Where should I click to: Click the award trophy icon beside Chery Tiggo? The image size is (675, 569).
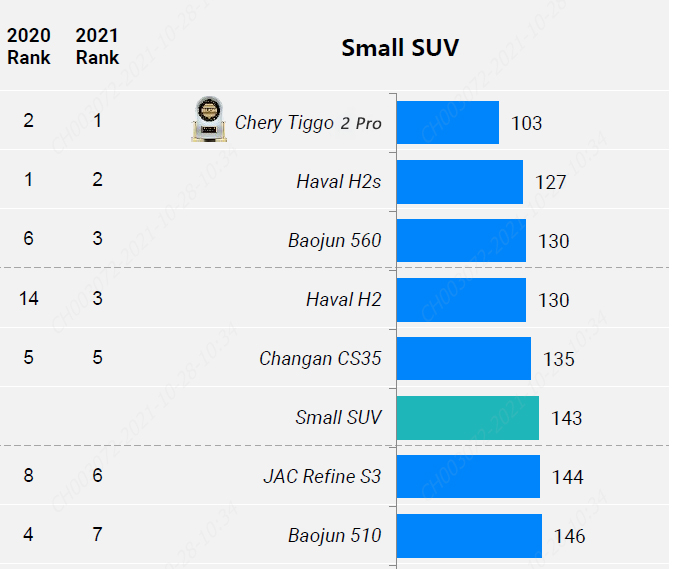209,119
